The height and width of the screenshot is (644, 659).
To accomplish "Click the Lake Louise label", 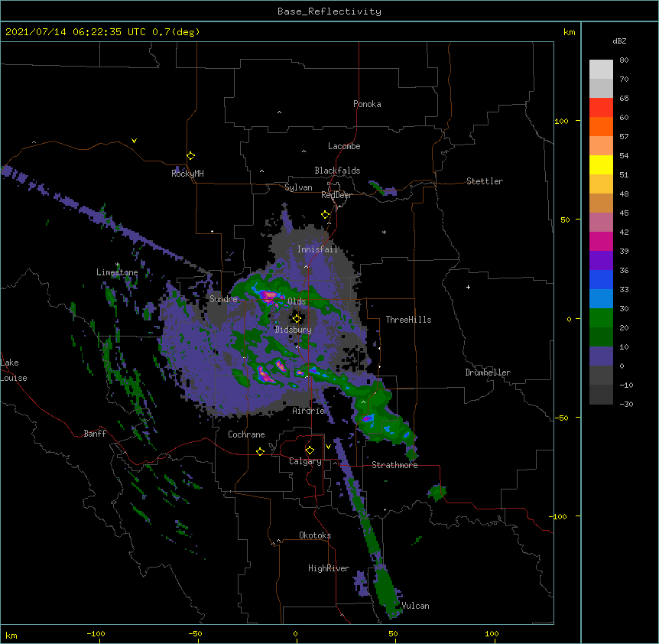I will 14,370.
